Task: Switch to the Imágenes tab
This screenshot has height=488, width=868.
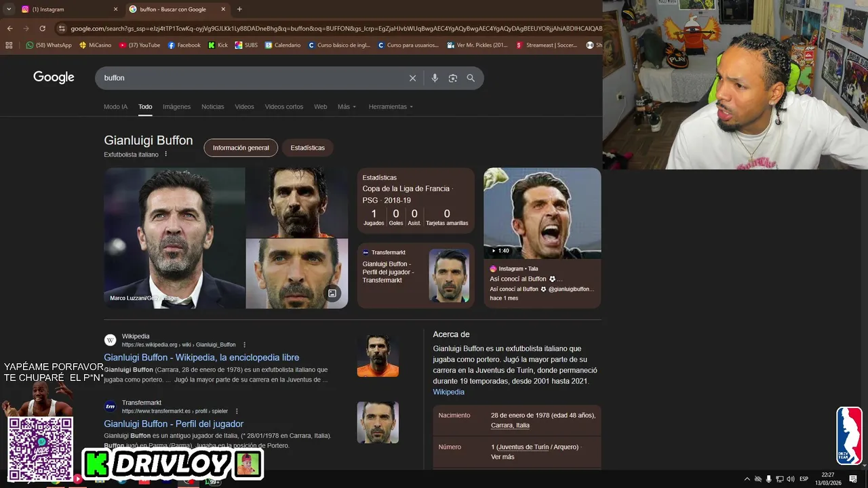Action: (x=176, y=106)
